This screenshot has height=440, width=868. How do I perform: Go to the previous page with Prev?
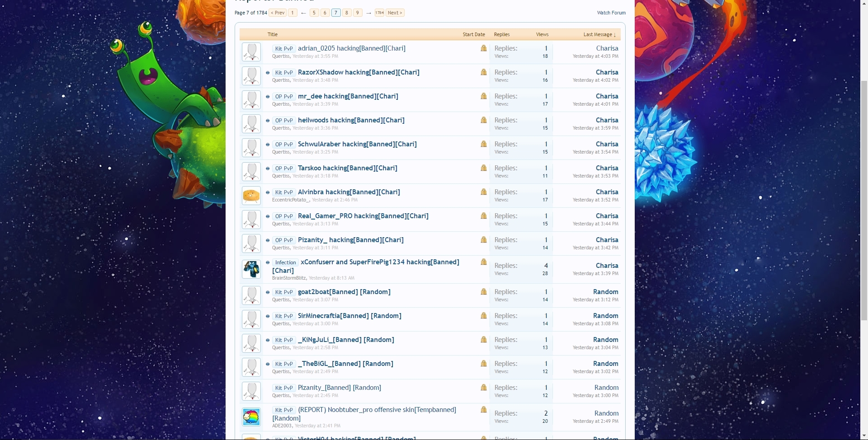tap(278, 13)
